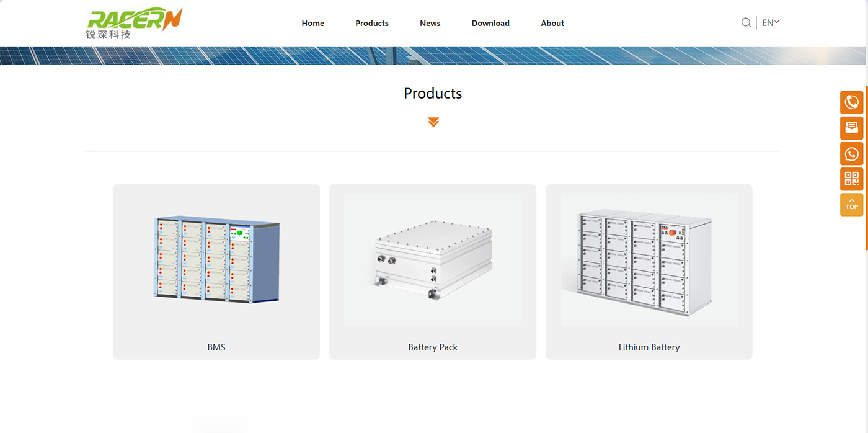Select the News menu item

tap(430, 24)
